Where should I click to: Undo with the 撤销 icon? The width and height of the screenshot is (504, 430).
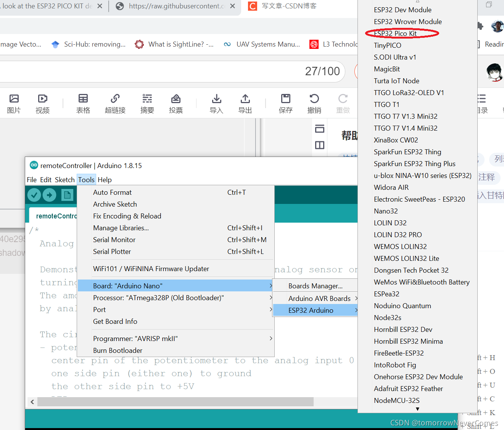[314, 104]
